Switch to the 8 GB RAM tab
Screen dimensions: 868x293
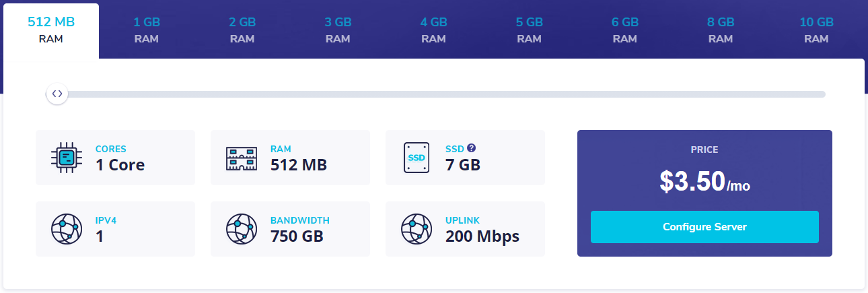(x=720, y=30)
